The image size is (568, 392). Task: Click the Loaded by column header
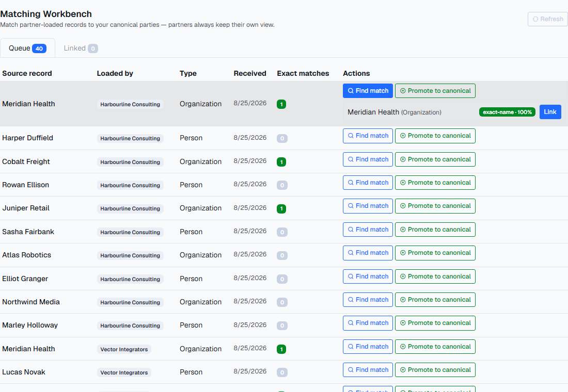click(115, 73)
